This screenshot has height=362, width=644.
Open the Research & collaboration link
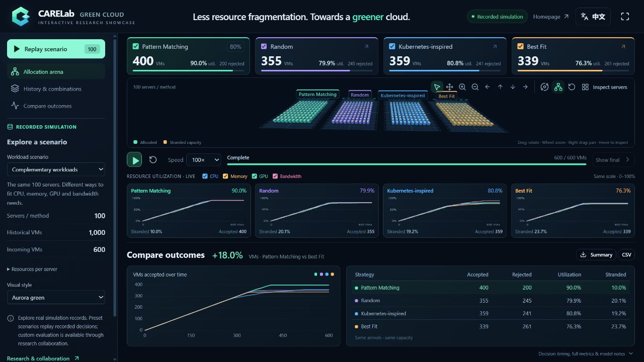click(43, 358)
